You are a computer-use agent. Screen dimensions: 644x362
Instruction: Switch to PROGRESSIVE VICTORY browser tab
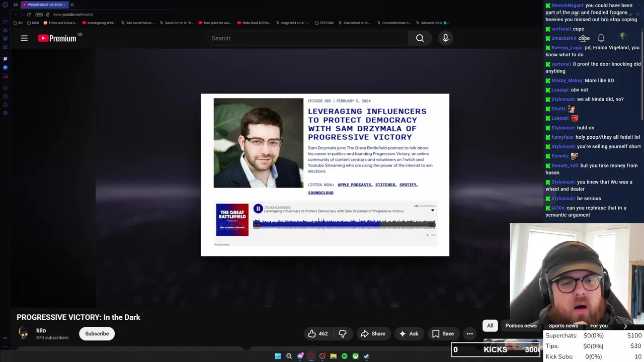pos(44,5)
